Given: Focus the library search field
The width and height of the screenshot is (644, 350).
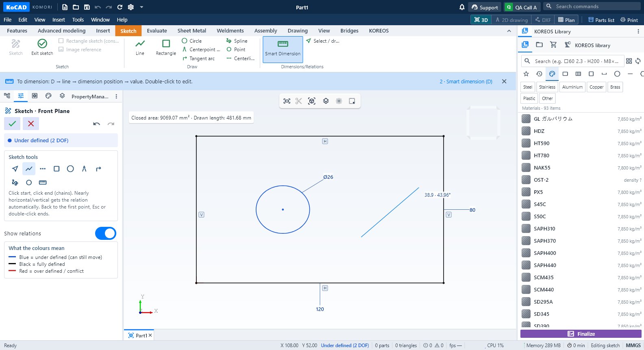Looking at the screenshot, I should coord(572,61).
